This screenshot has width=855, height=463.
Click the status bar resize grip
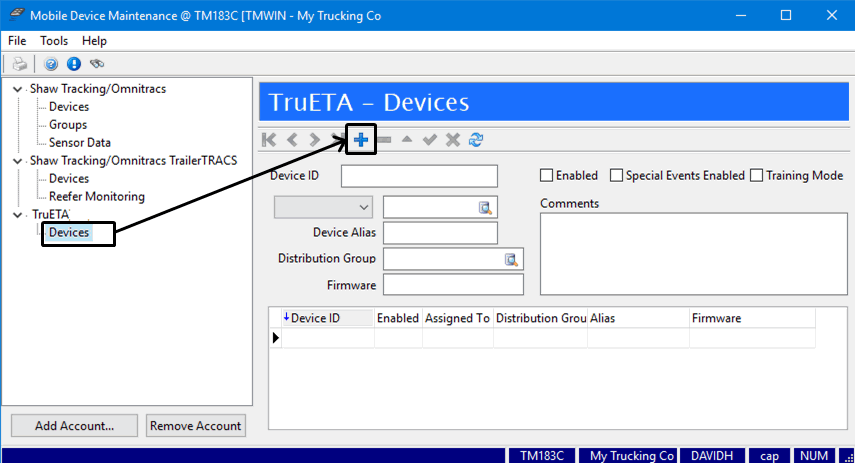point(848,456)
